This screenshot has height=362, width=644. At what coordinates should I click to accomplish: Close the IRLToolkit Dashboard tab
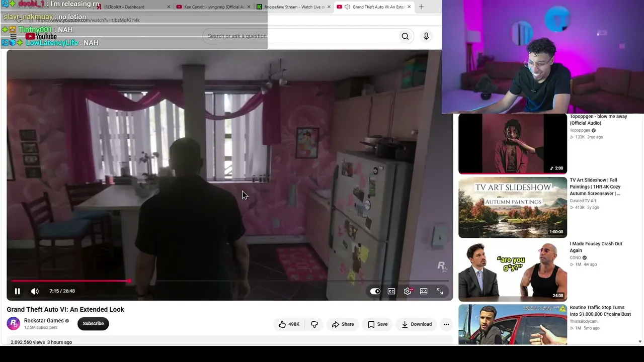(x=169, y=7)
